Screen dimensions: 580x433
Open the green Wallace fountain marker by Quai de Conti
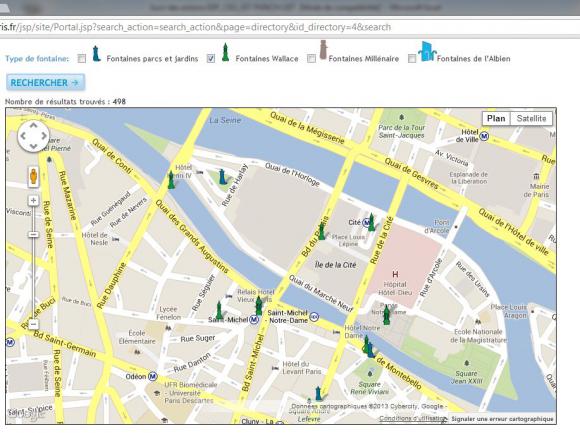[x=171, y=180]
